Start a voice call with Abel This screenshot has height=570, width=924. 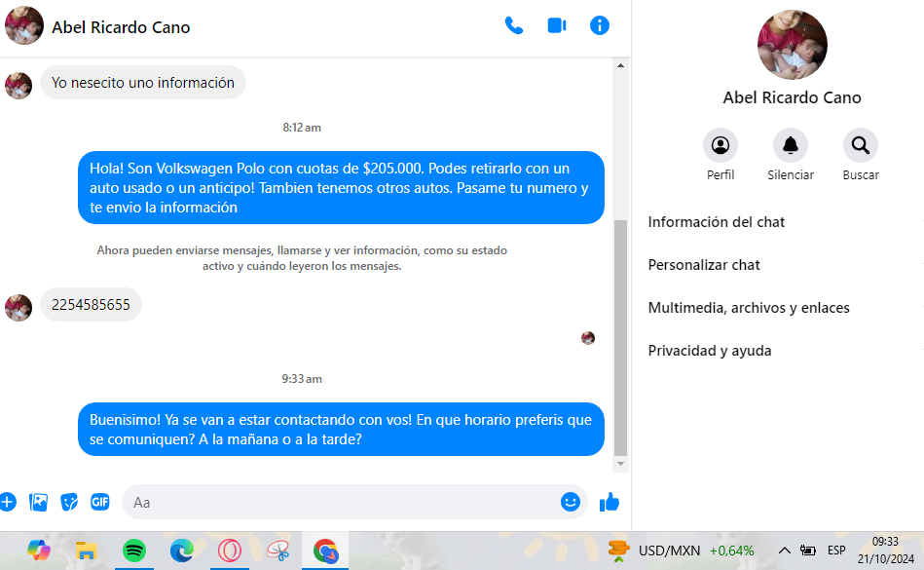[513, 26]
